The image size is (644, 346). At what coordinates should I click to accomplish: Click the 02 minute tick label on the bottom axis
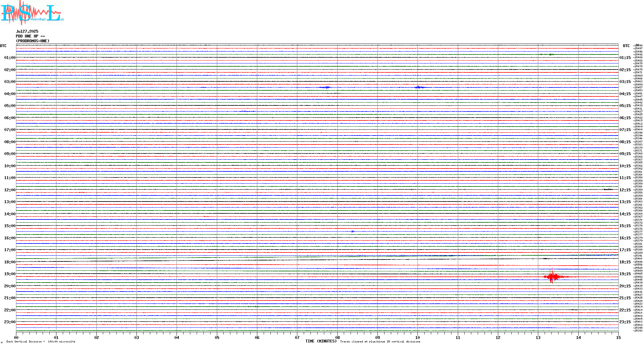pyautogui.click(x=96, y=337)
